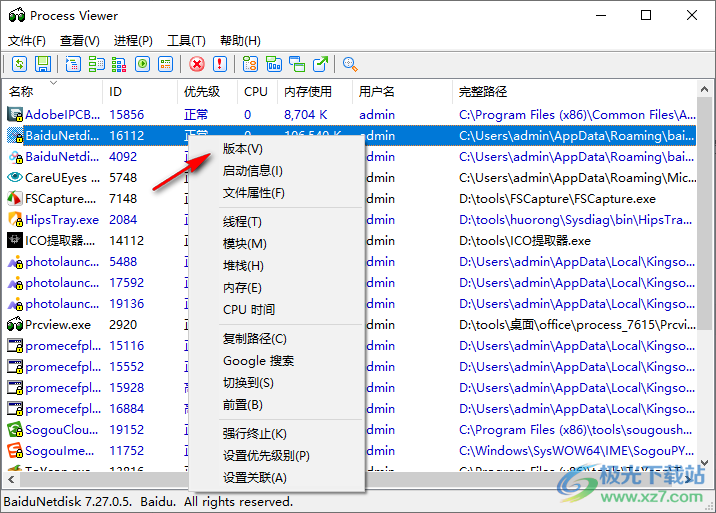Open the 进程(P) menu

[x=133, y=41]
